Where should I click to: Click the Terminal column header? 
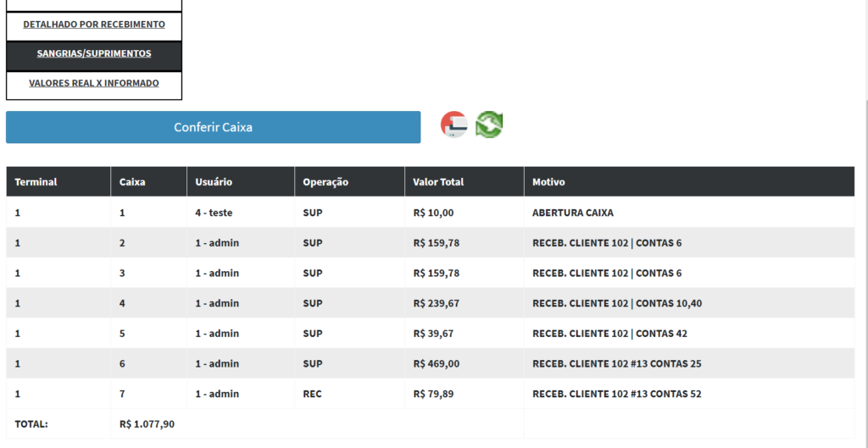coord(36,182)
